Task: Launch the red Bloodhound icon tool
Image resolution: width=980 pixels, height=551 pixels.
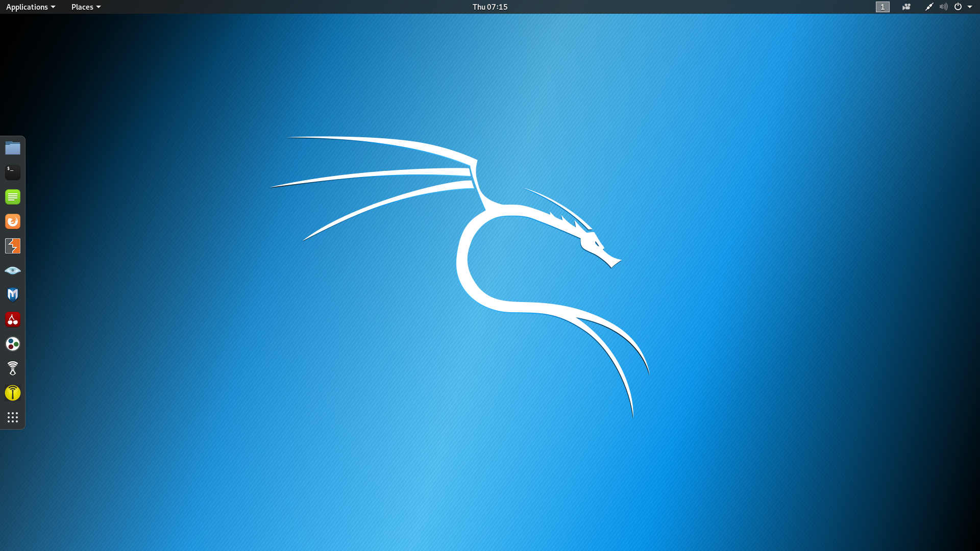Action: pos(12,319)
